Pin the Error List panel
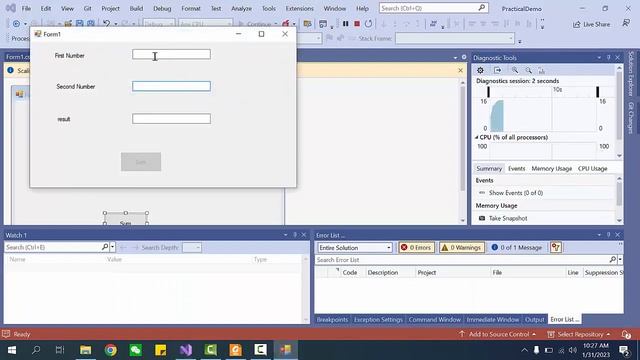The width and height of the screenshot is (640, 360). (x=608, y=235)
